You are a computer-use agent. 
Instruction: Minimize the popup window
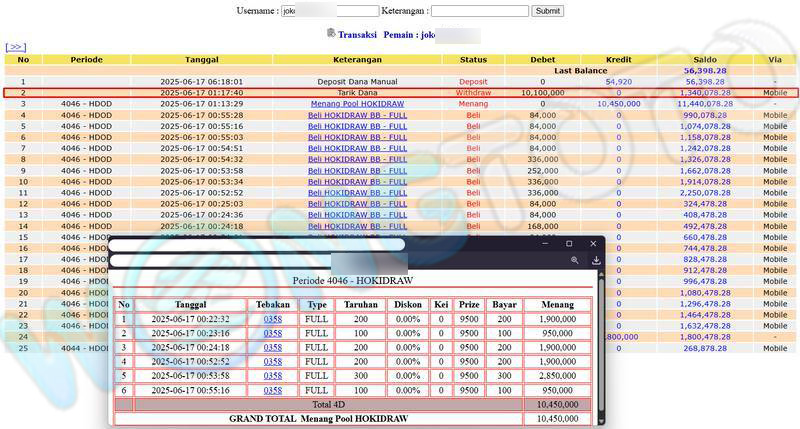click(546, 244)
